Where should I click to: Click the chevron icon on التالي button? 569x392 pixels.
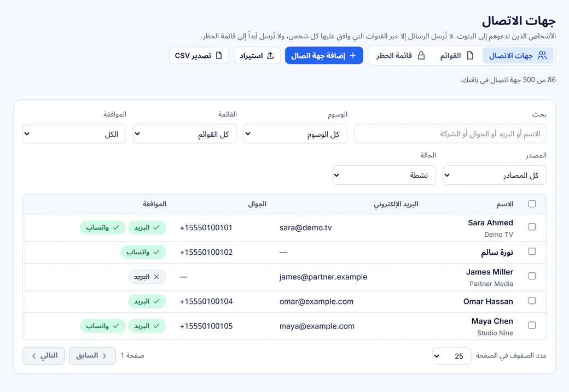coord(34,356)
